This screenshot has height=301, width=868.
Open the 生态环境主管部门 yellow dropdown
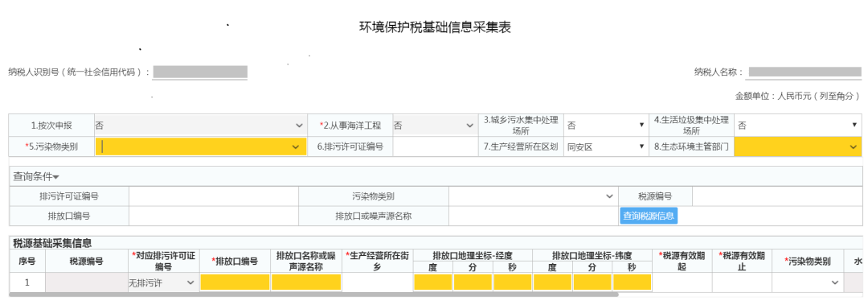pos(798,147)
